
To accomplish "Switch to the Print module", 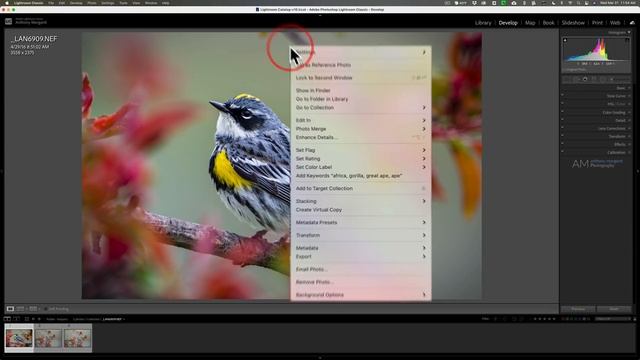I will [x=597, y=23].
